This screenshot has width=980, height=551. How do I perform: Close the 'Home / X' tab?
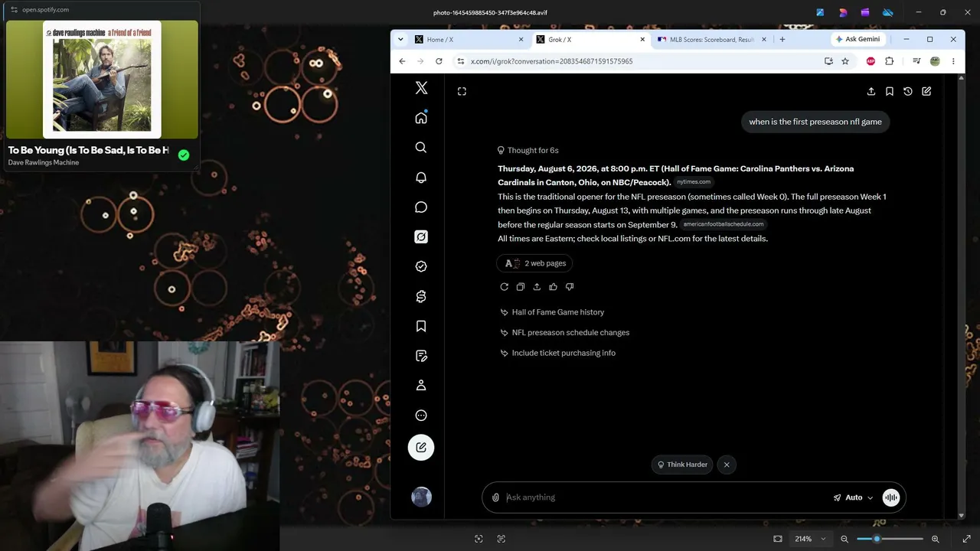click(x=521, y=40)
